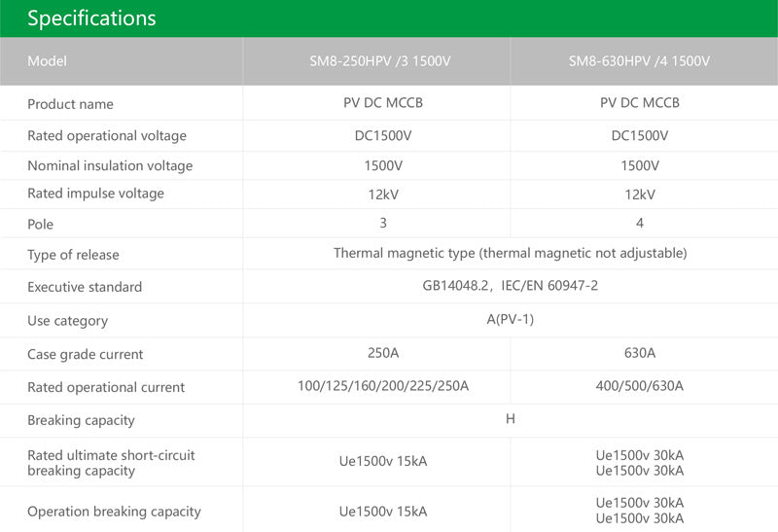778x532 pixels.
Task: Click the 400/500/630A rated current value
Action: [x=639, y=386]
